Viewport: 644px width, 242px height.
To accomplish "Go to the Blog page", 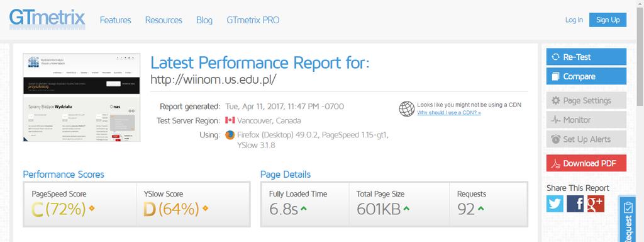I will point(204,20).
